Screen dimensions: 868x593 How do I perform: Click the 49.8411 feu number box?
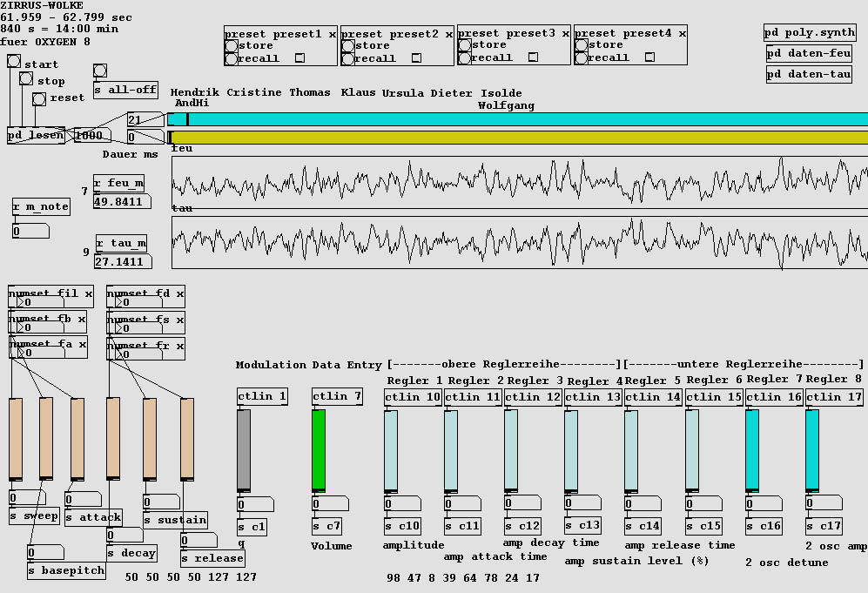(x=123, y=202)
